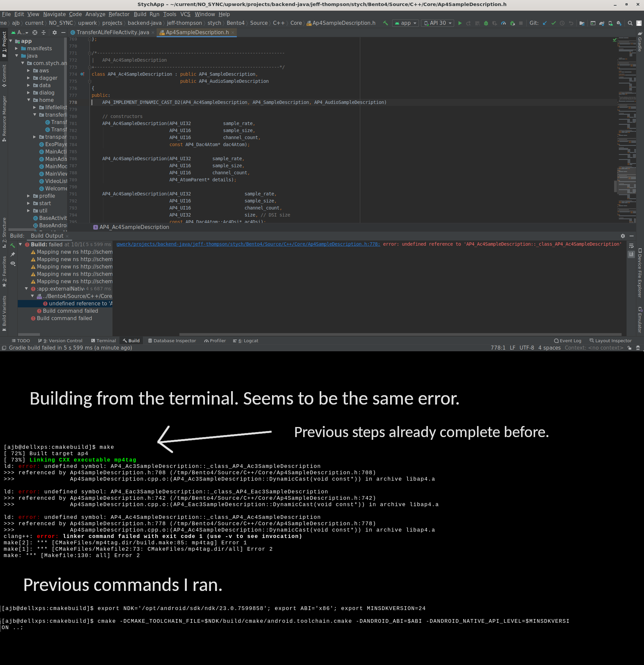Click the Git update project arrow

544,23
